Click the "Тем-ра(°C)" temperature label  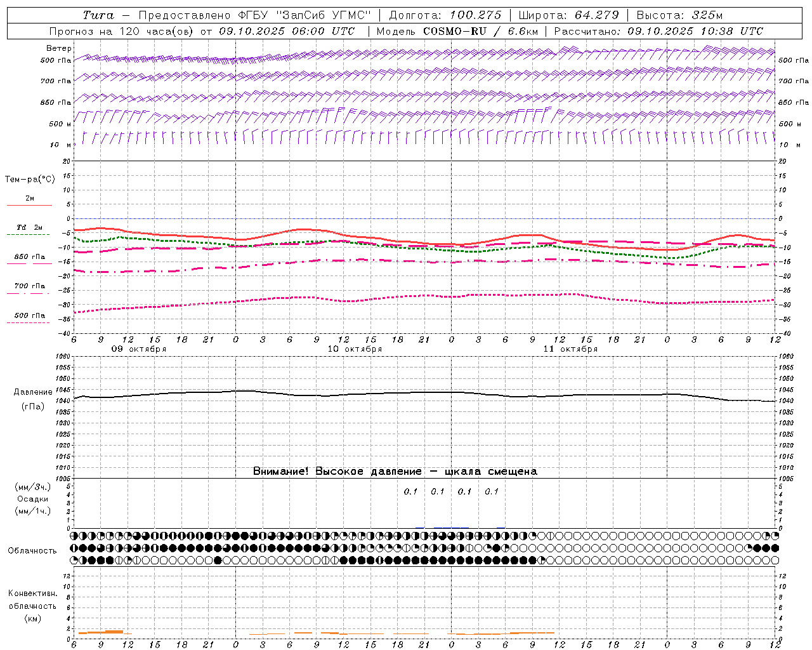coord(30,180)
